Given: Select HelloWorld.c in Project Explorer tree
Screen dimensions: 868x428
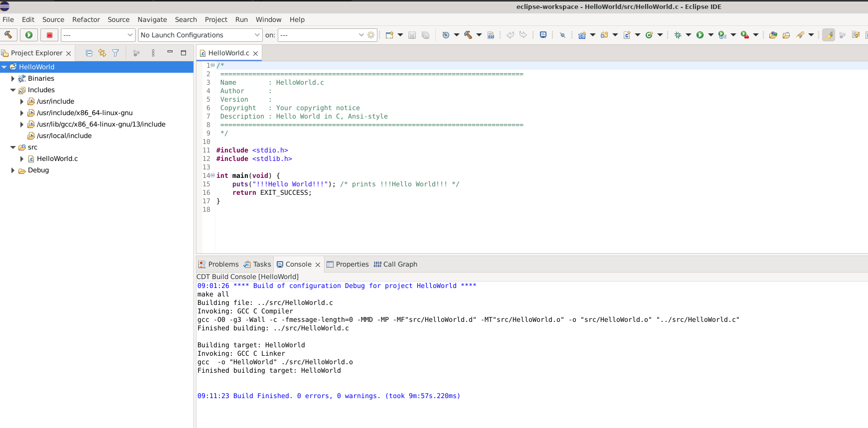Looking at the screenshot, I should pyautogui.click(x=57, y=158).
